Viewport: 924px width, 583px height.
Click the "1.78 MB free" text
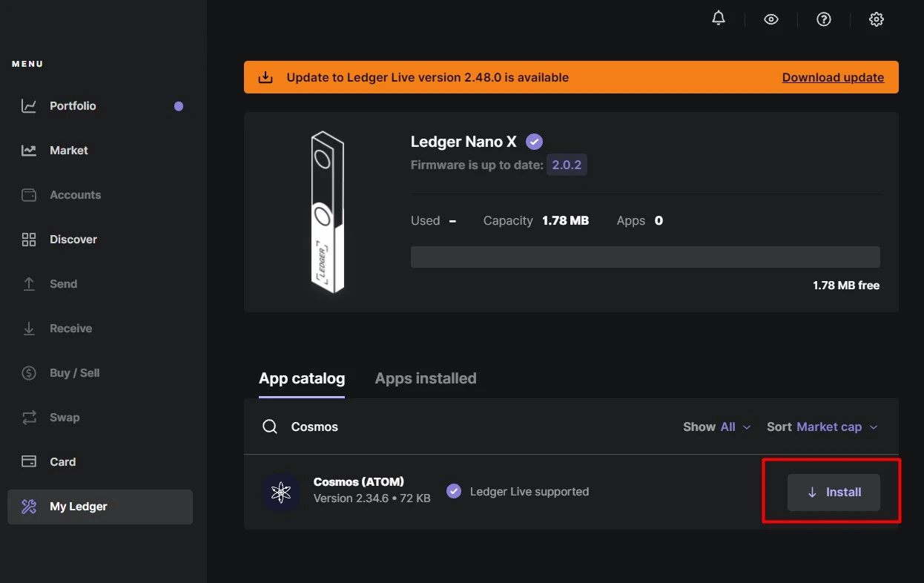tap(846, 286)
